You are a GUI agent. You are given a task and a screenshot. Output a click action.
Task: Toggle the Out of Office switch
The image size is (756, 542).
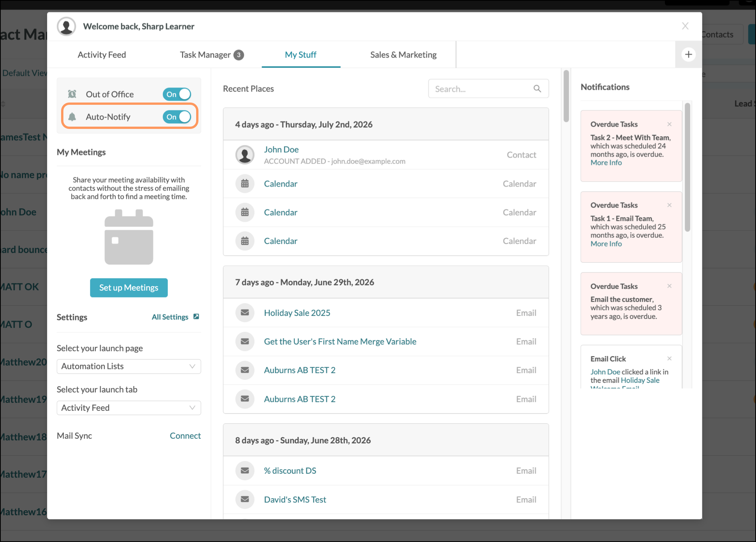177,94
